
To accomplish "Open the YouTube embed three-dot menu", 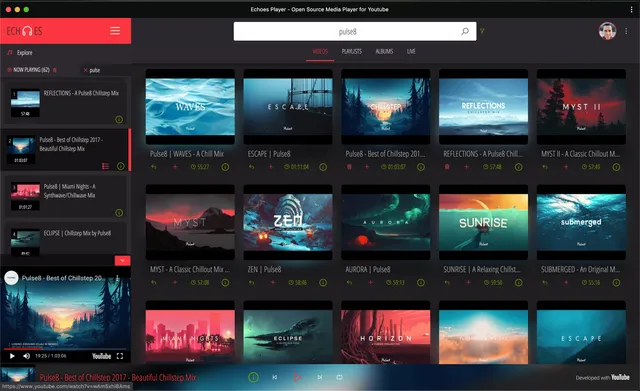I will pos(117,278).
